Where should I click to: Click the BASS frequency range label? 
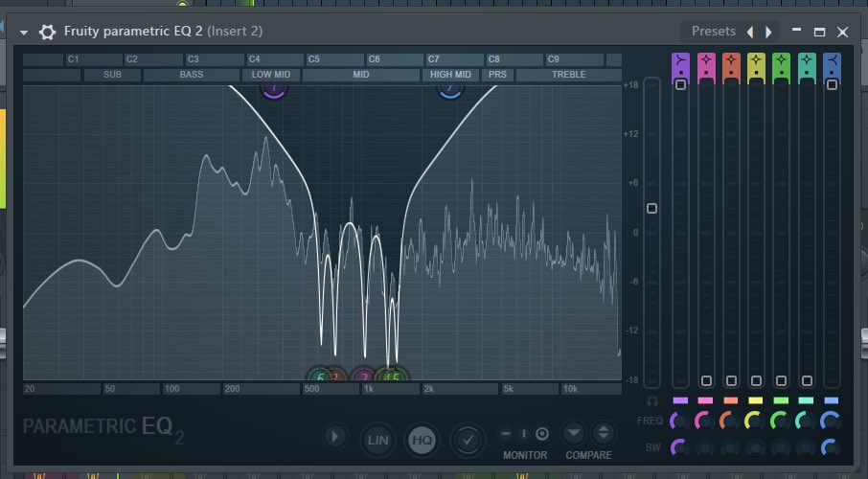tap(192, 75)
